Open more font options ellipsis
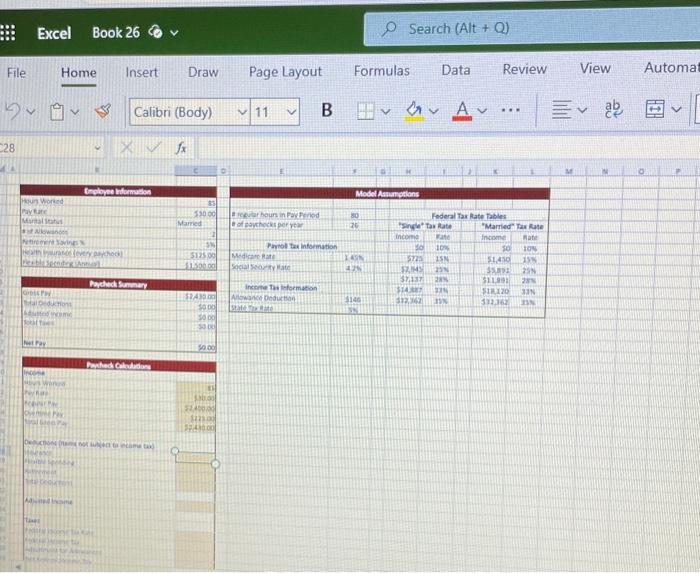The image size is (700, 573). [510, 109]
